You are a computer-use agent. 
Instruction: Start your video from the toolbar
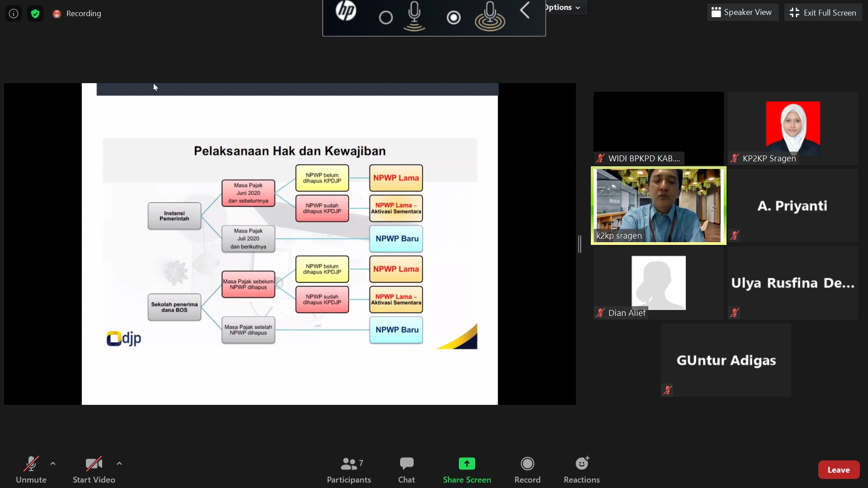coord(94,464)
